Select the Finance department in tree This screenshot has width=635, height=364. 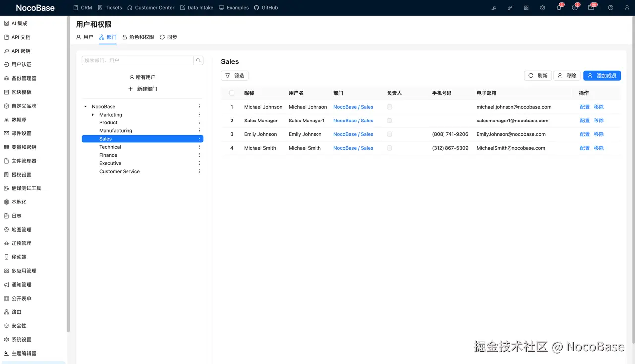[108, 155]
